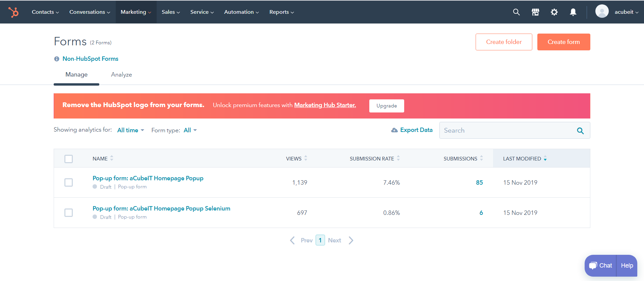Click the Create folder button
644x281 pixels.
[504, 42]
